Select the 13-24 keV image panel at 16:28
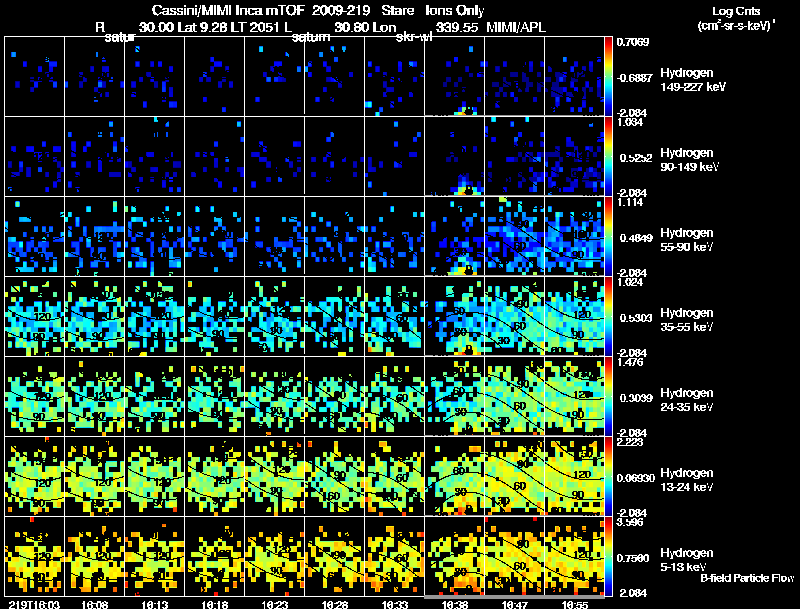 335,477
